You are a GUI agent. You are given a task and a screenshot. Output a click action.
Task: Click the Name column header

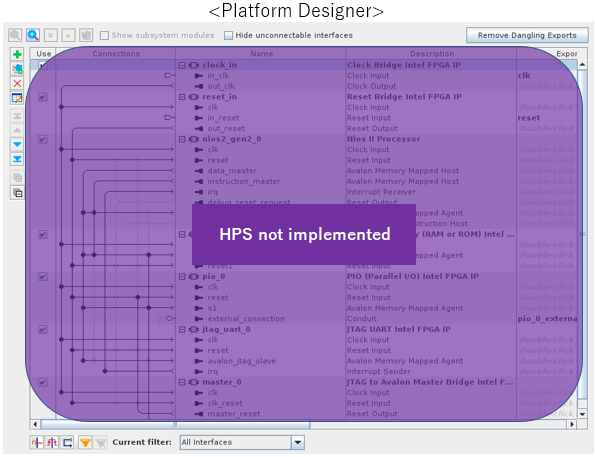click(x=261, y=54)
